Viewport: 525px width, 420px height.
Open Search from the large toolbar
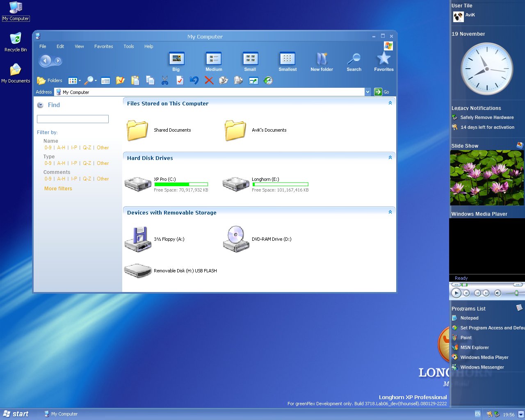pyautogui.click(x=354, y=62)
